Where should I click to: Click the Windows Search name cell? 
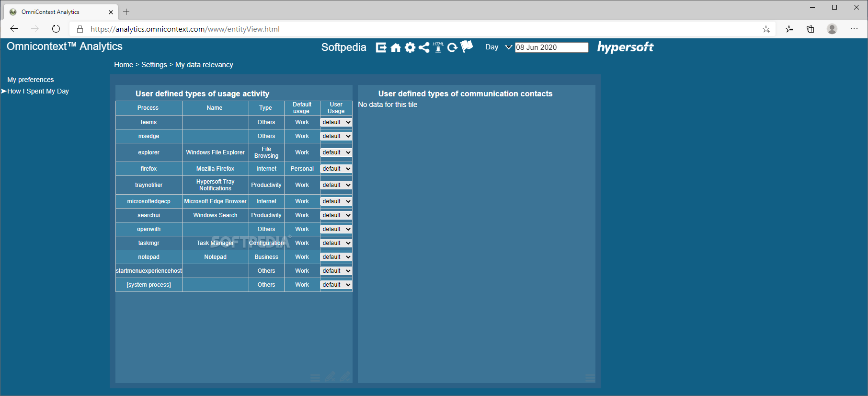click(x=216, y=215)
